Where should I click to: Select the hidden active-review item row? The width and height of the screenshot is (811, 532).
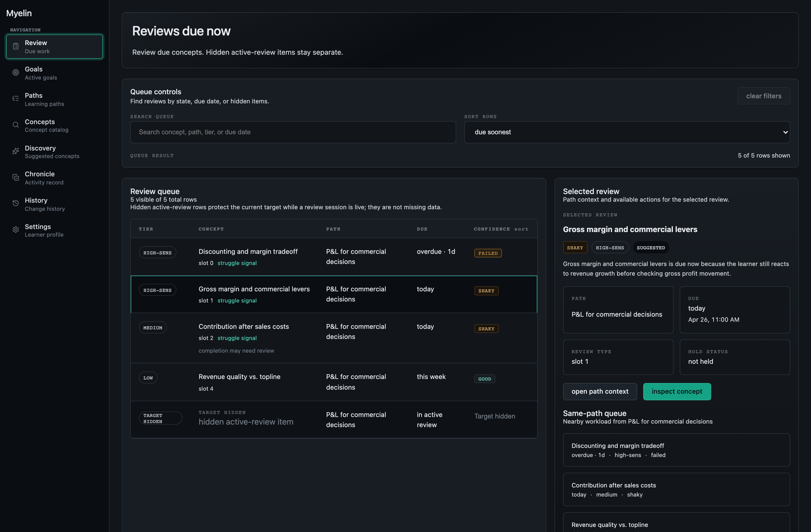334,420
